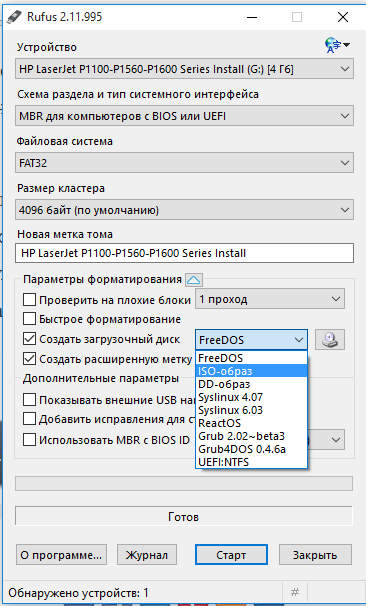Select Grub4DOS 0.4.6a option
The image size is (366, 606).
[x=252, y=449]
